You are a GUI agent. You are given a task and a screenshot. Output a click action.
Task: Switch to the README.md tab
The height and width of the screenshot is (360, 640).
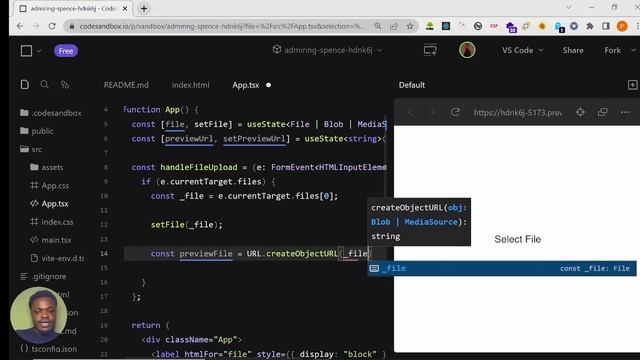pos(126,85)
